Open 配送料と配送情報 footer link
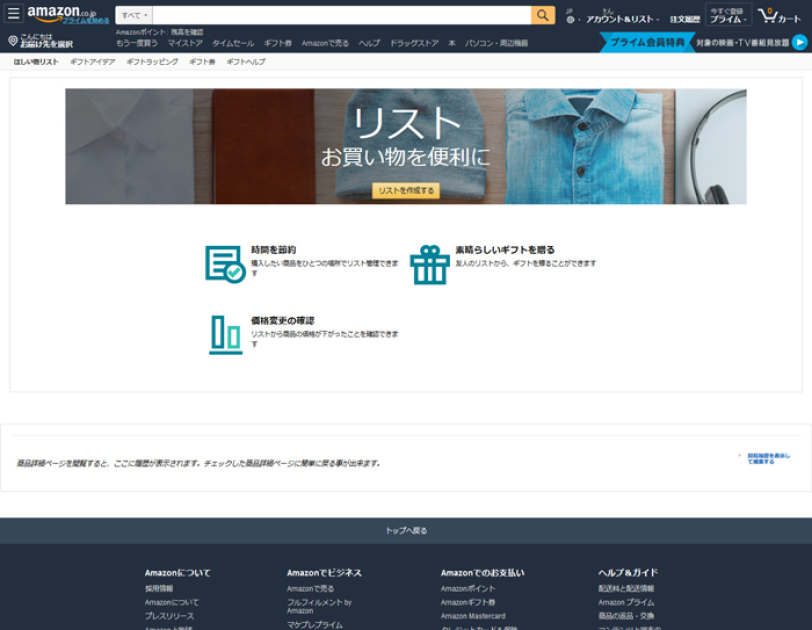Image resolution: width=812 pixels, height=630 pixels. 626,589
